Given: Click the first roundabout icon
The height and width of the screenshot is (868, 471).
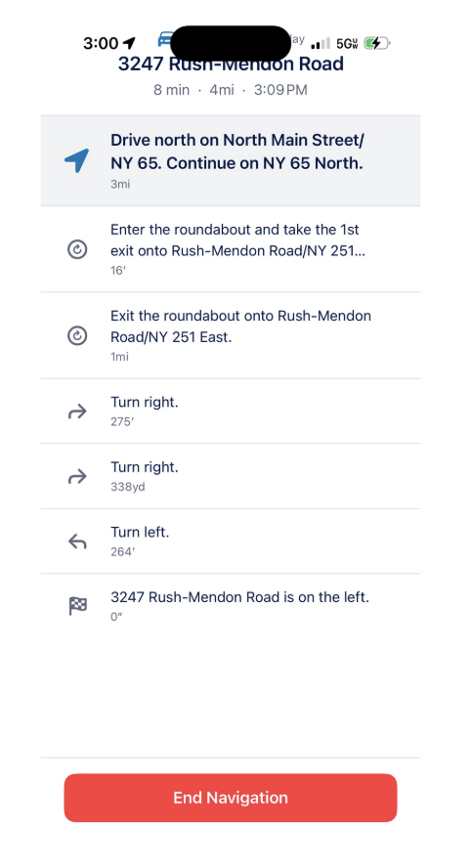Looking at the screenshot, I should coord(77,249).
